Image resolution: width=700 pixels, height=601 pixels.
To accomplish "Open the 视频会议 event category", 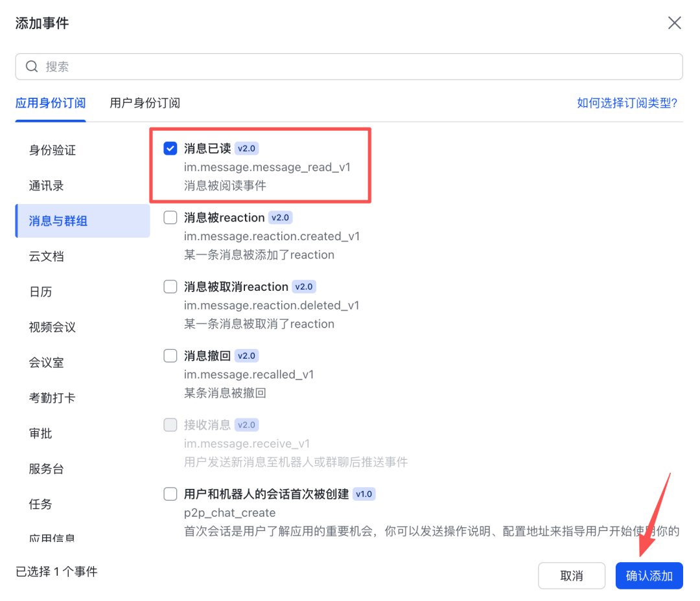I will pyautogui.click(x=51, y=326).
